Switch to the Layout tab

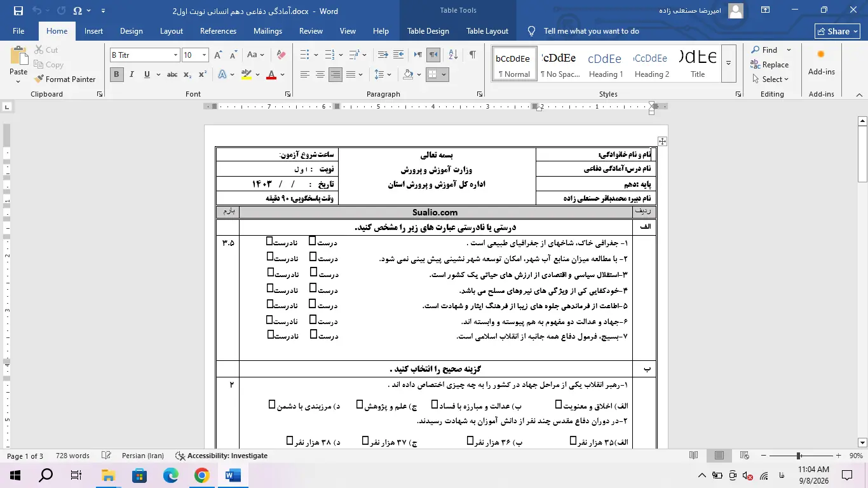[172, 31]
